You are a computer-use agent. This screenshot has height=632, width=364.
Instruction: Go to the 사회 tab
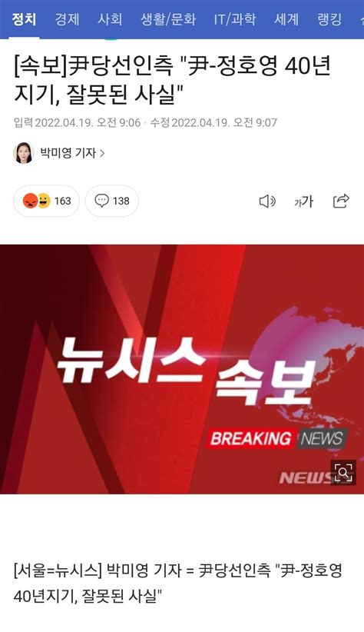pyautogui.click(x=110, y=19)
